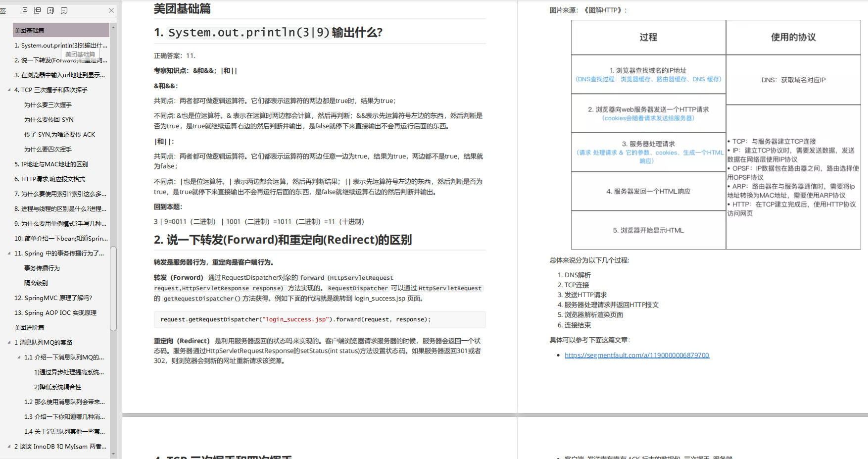Open bookmark '12. SpringMVC 原理了解吗?'

pos(53,298)
